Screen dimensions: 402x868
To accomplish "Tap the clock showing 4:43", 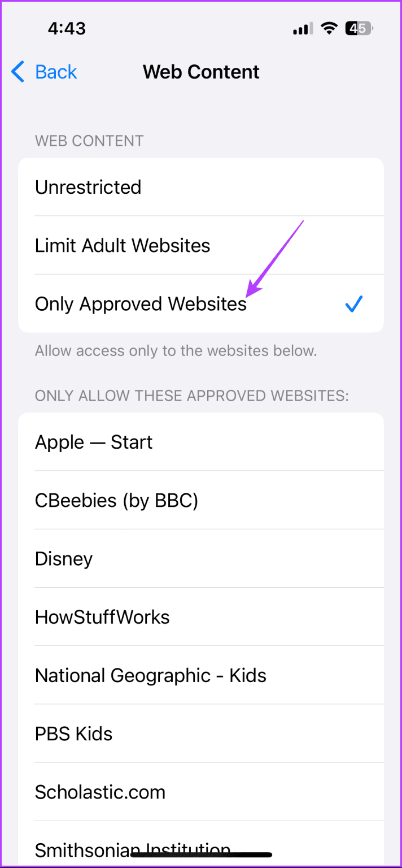I will point(66,28).
